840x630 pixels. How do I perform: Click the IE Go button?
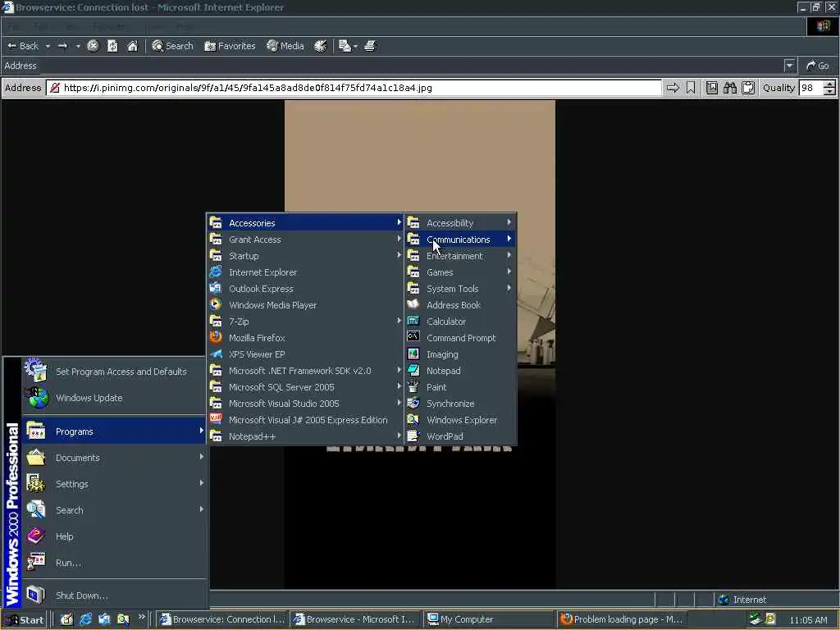point(818,66)
